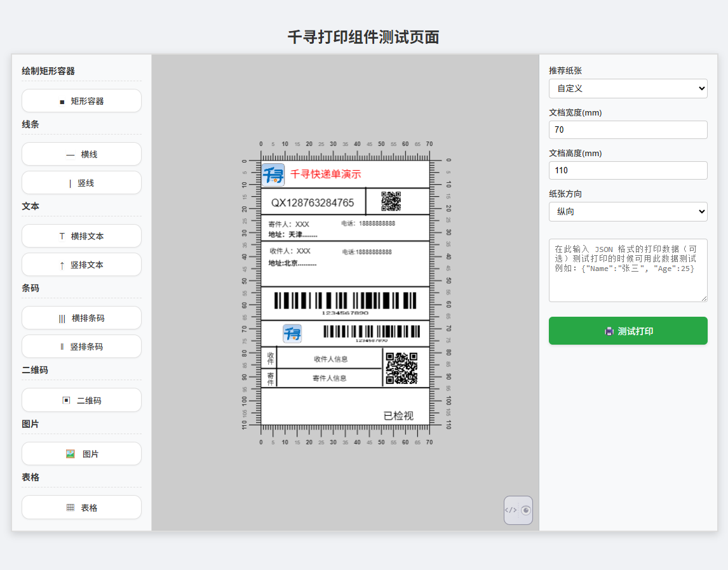Open the 推荐纸张 paper size dropdown
The image size is (728, 570).
point(628,88)
